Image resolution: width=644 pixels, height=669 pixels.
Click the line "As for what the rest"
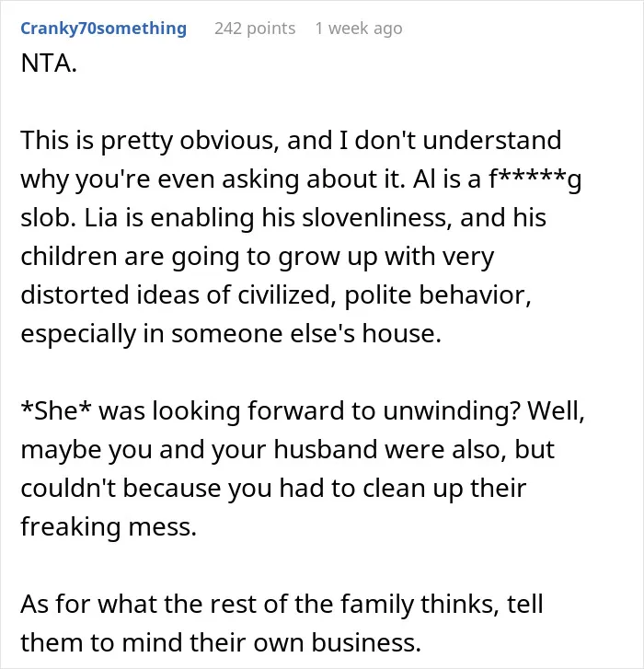[282, 605]
